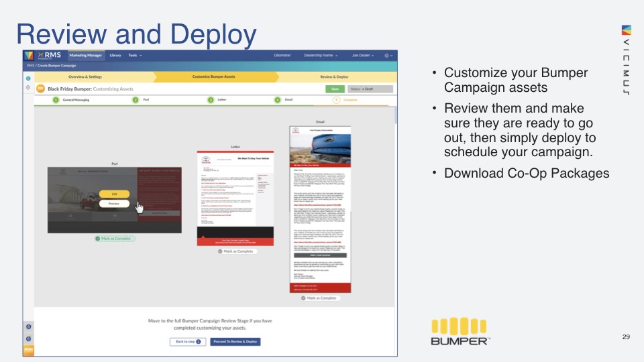This screenshot has width=644, height=362.
Task: Click the cube sidebar icon below the teal circle
Action: click(x=28, y=87)
